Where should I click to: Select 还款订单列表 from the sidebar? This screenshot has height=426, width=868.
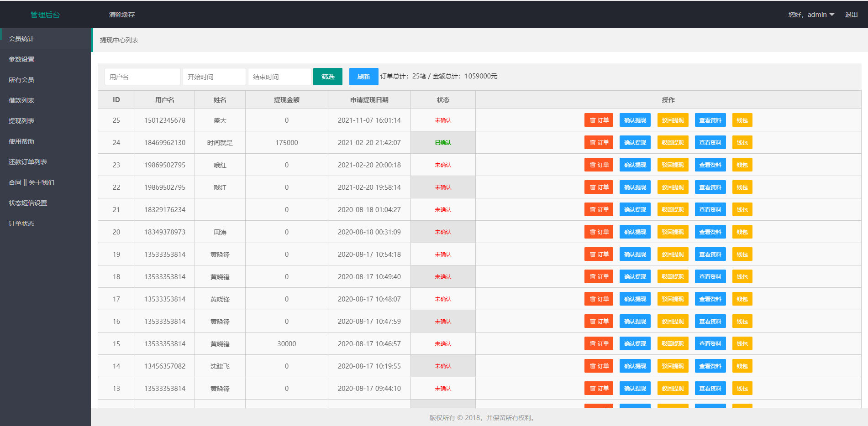point(28,162)
